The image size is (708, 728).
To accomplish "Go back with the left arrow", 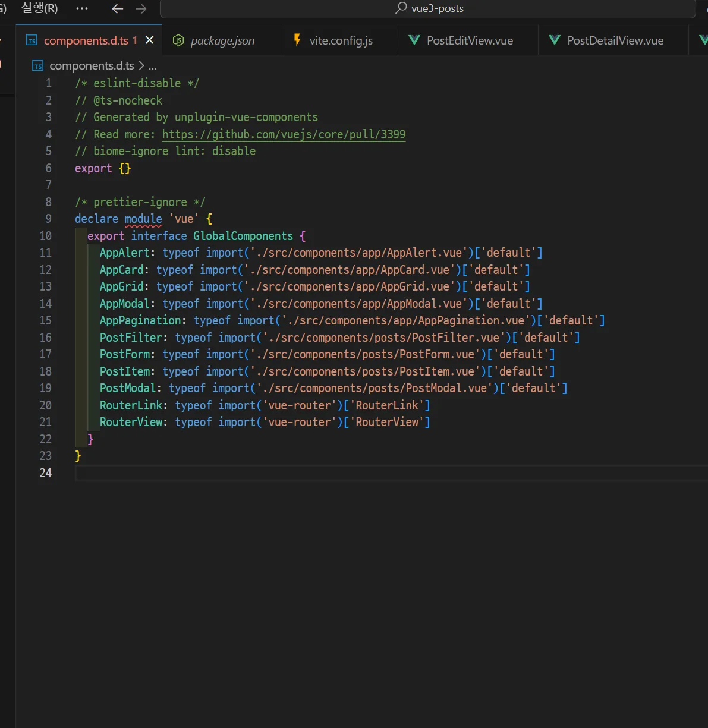I will coord(118,8).
